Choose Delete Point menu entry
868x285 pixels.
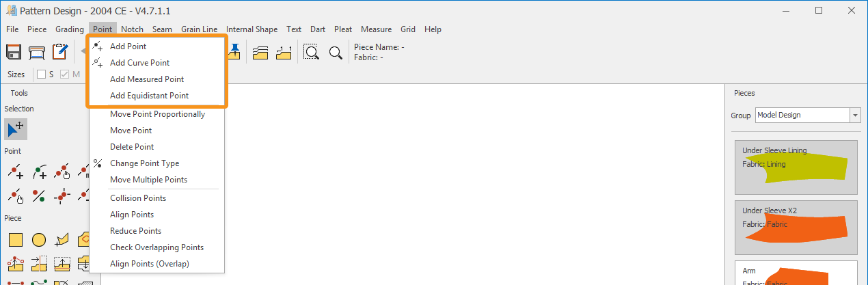point(132,147)
